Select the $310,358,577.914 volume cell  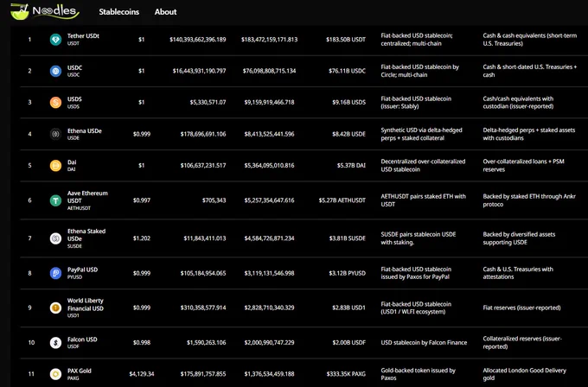tap(203, 308)
